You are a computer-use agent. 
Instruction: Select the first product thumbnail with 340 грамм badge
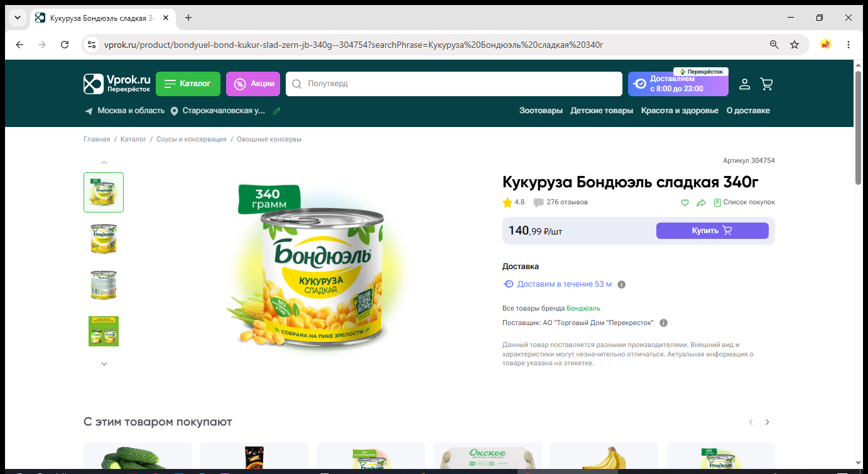coord(104,192)
